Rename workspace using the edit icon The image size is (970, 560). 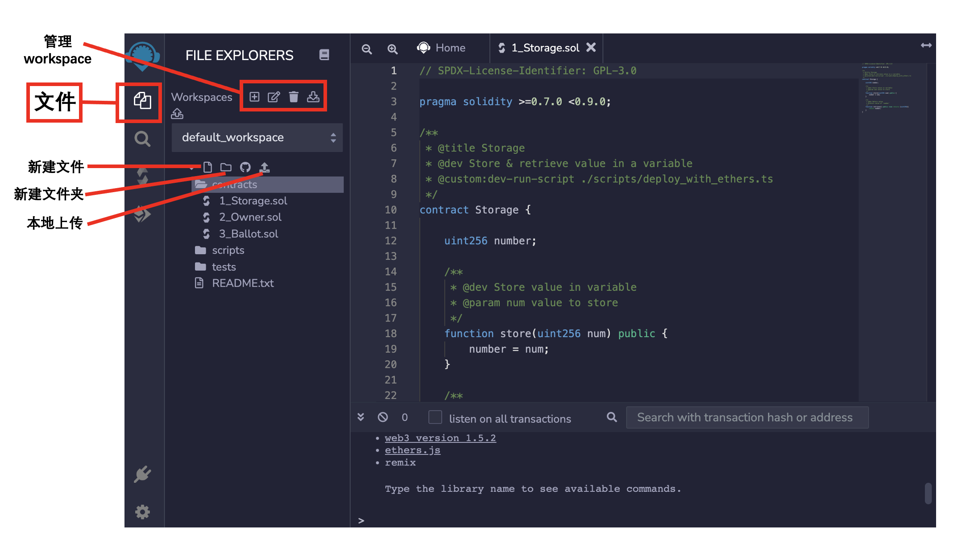click(274, 97)
